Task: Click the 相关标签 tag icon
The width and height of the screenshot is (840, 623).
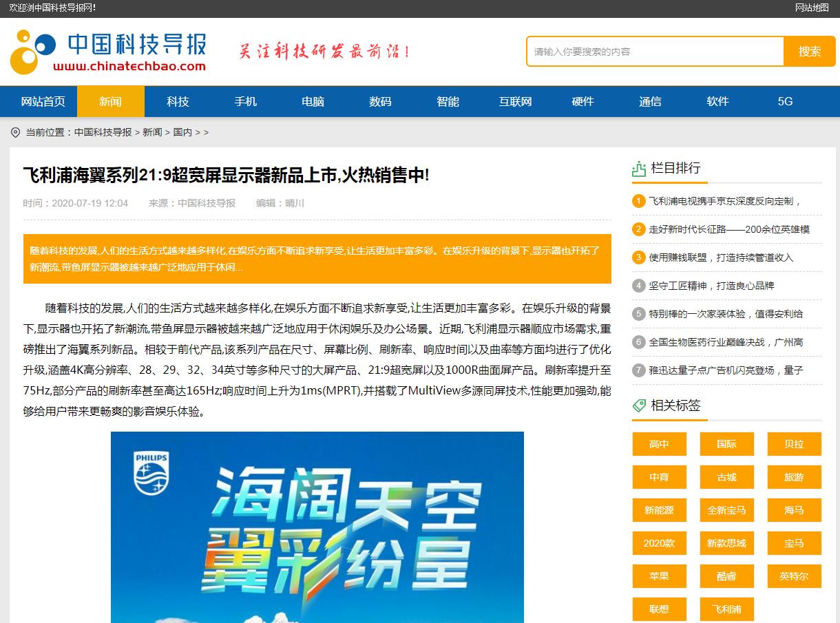Action: coord(639,405)
